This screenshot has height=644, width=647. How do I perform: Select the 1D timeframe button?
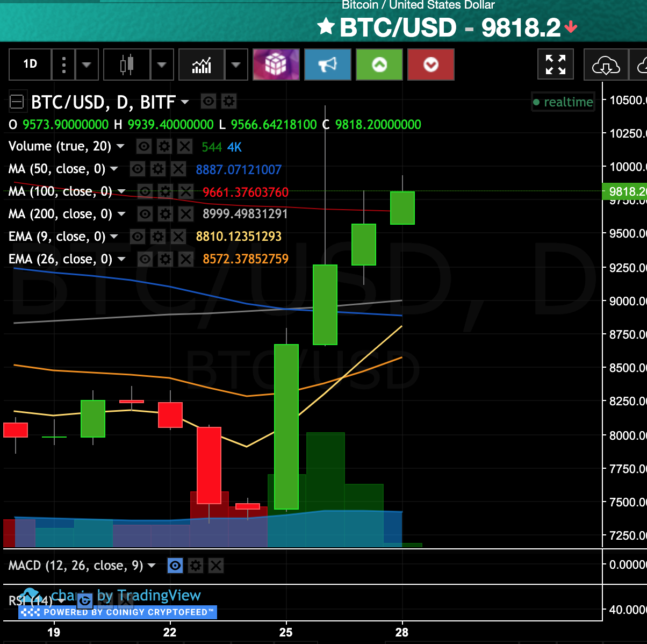tap(30, 65)
